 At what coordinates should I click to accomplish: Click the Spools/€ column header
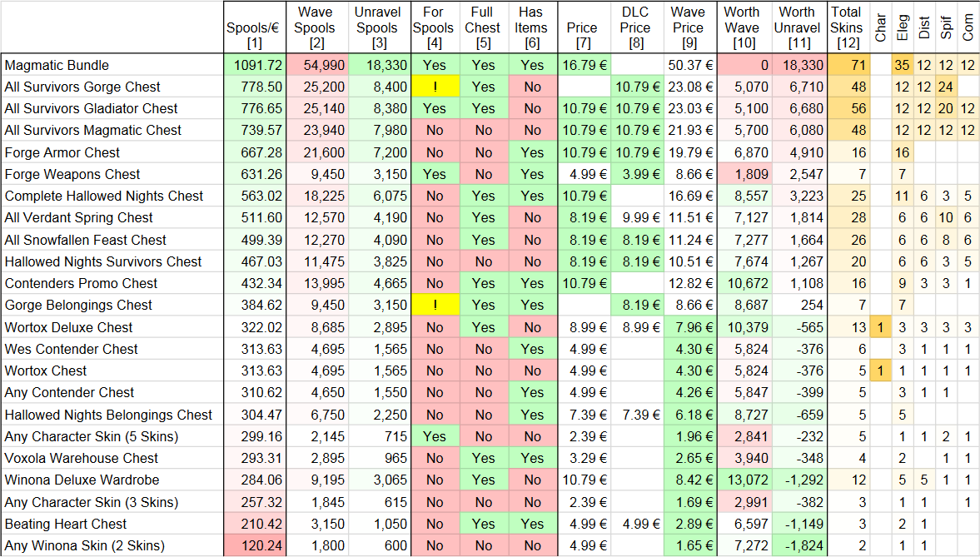click(x=255, y=27)
